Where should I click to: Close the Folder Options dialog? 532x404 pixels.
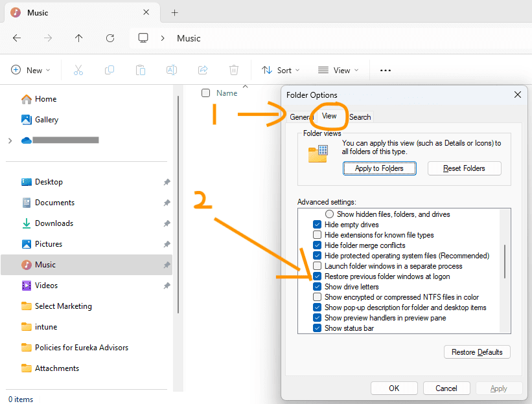[517, 95]
